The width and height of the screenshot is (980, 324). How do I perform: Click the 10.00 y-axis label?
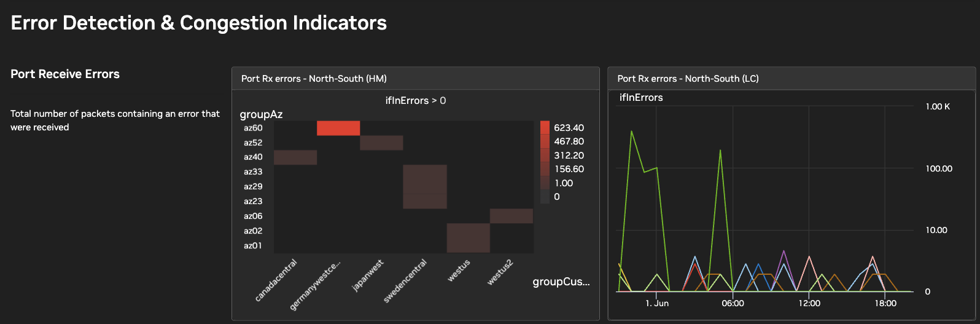(x=936, y=230)
